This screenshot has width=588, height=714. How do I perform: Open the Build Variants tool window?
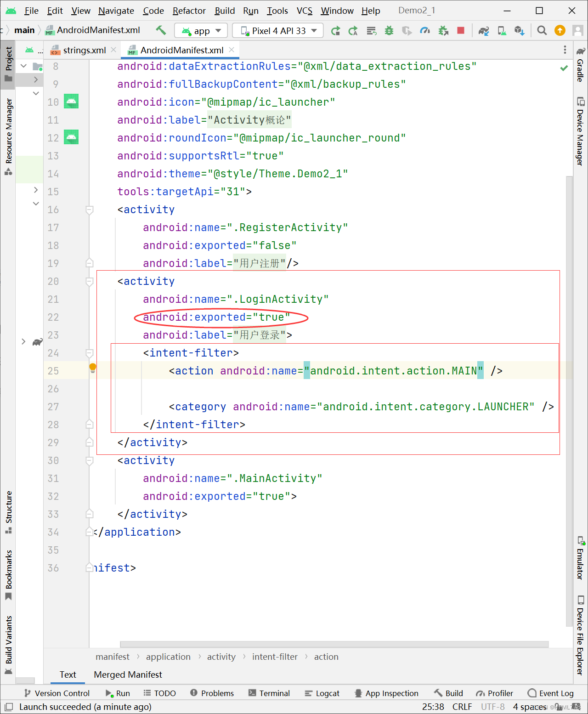pos(8,645)
